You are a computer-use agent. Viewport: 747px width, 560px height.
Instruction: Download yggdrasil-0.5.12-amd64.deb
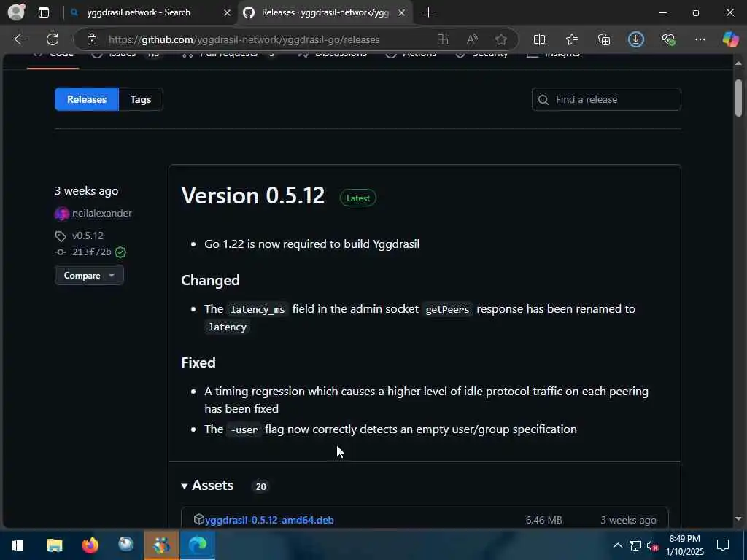[x=269, y=520]
